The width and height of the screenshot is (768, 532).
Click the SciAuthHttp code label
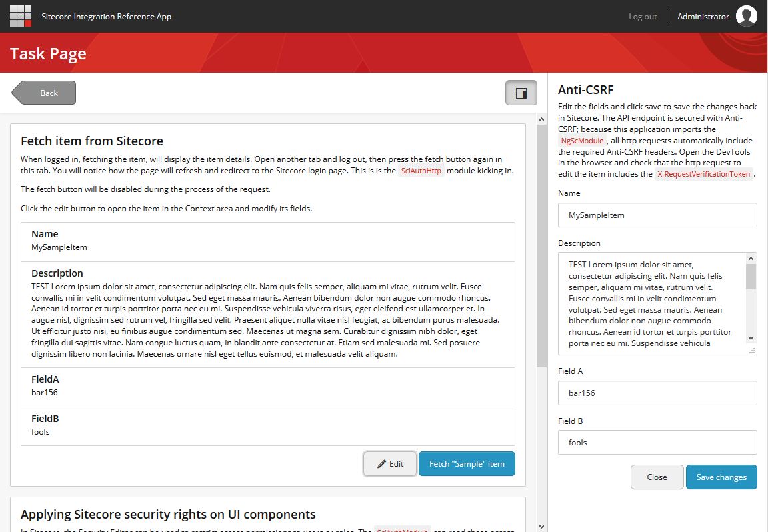pos(421,171)
